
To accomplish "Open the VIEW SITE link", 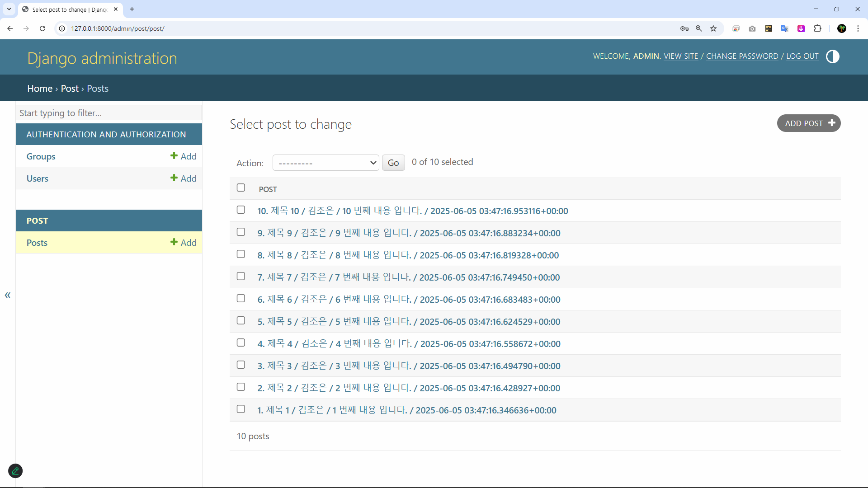I will coord(681,56).
